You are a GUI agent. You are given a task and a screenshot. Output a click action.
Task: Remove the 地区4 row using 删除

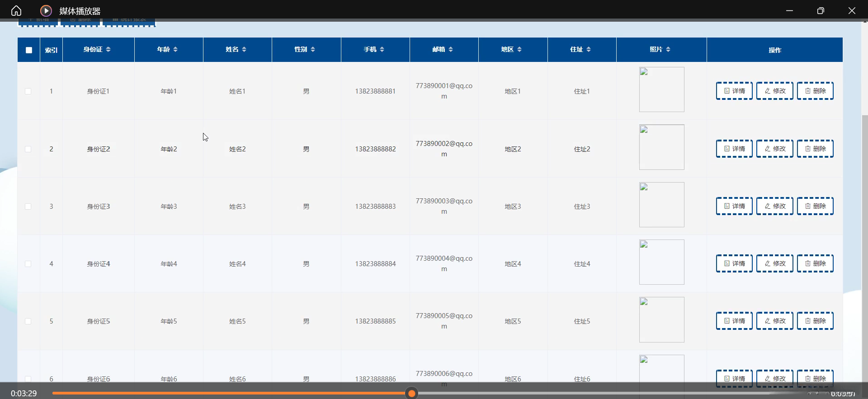tap(815, 263)
